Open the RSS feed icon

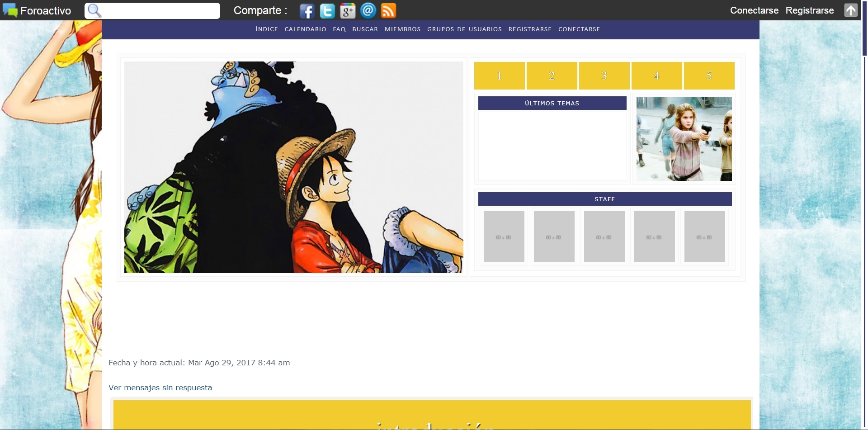coord(388,11)
